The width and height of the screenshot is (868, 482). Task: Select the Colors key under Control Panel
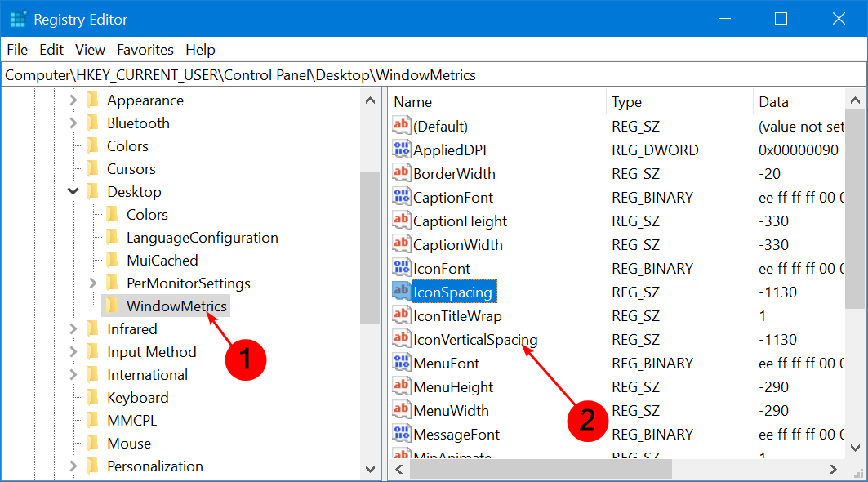[128, 145]
